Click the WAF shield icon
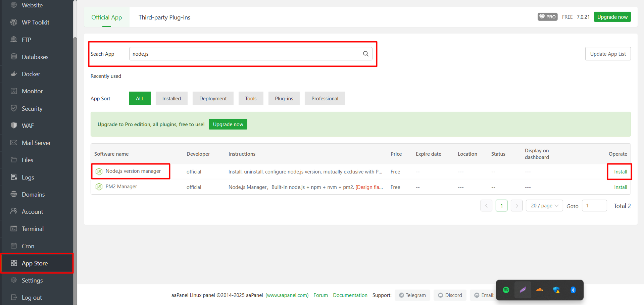The image size is (644, 305). (x=14, y=125)
